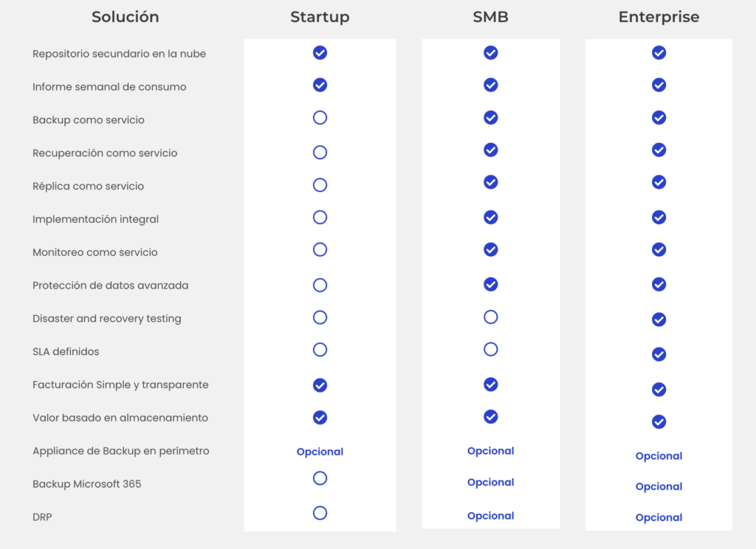Click Startup checkmark for Repositorio secundario en la nube
Screen dimensions: 756x549
tap(320, 52)
